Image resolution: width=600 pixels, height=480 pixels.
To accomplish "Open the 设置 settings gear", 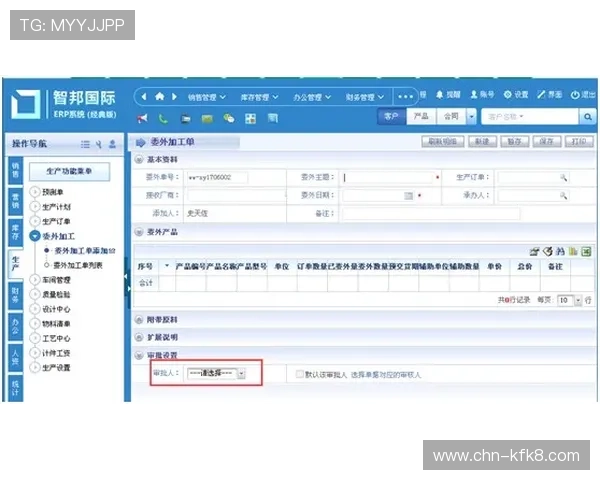I will point(507,95).
